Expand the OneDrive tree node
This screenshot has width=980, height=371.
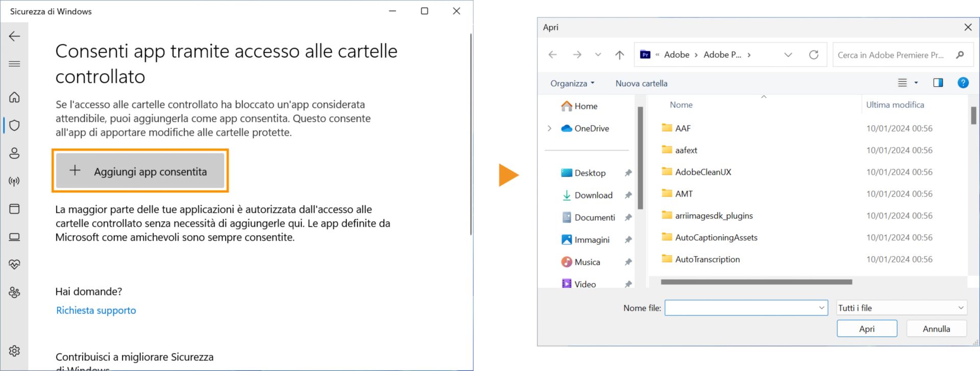(x=550, y=128)
